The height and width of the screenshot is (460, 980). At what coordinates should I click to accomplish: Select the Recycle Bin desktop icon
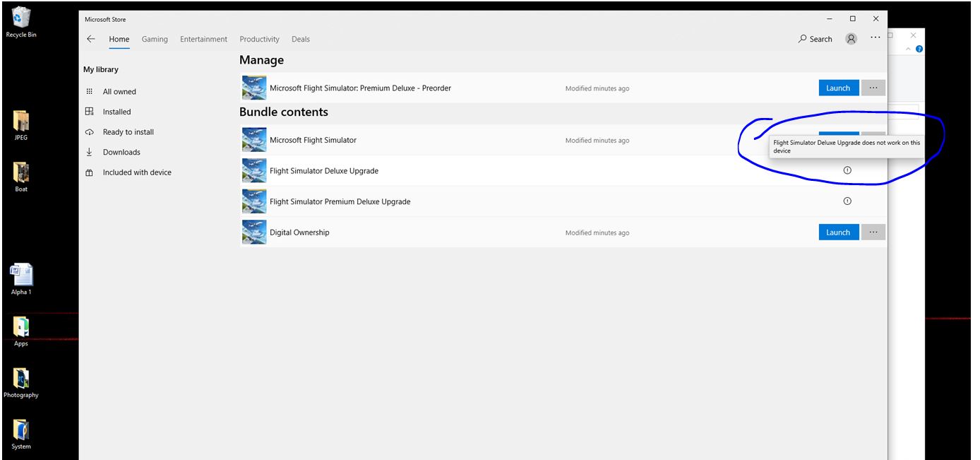21,22
